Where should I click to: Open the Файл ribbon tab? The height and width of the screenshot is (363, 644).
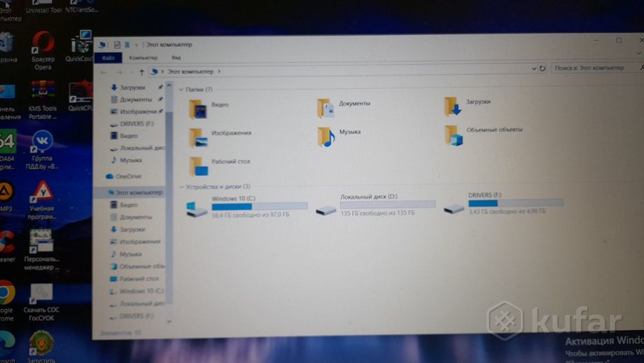click(108, 58)
